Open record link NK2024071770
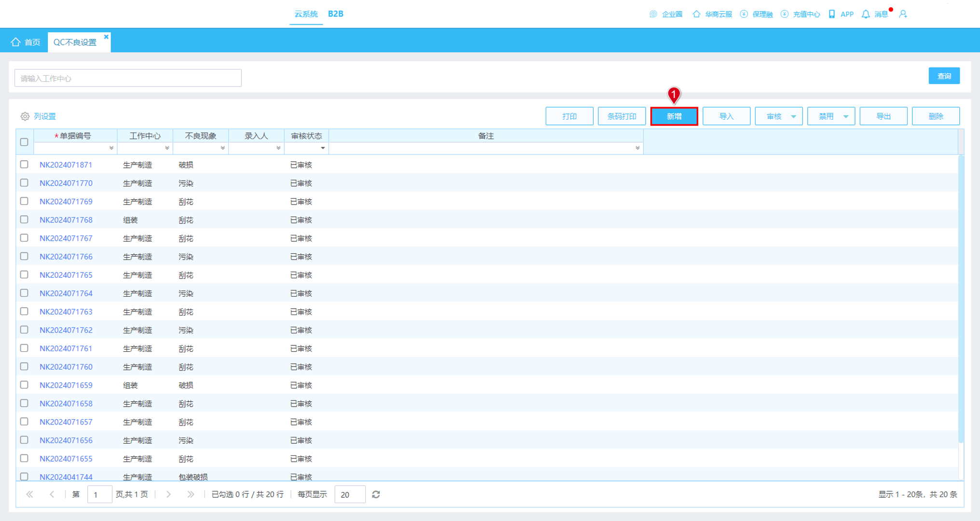Screen dimensions: 980x521 pos(66,183)
